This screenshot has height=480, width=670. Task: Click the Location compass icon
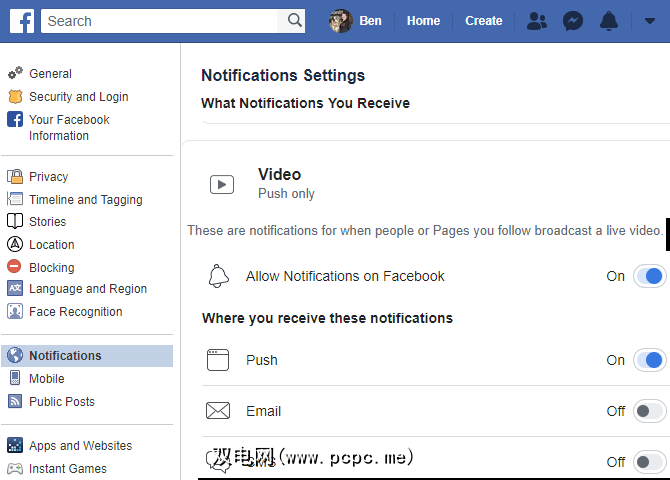15,244
